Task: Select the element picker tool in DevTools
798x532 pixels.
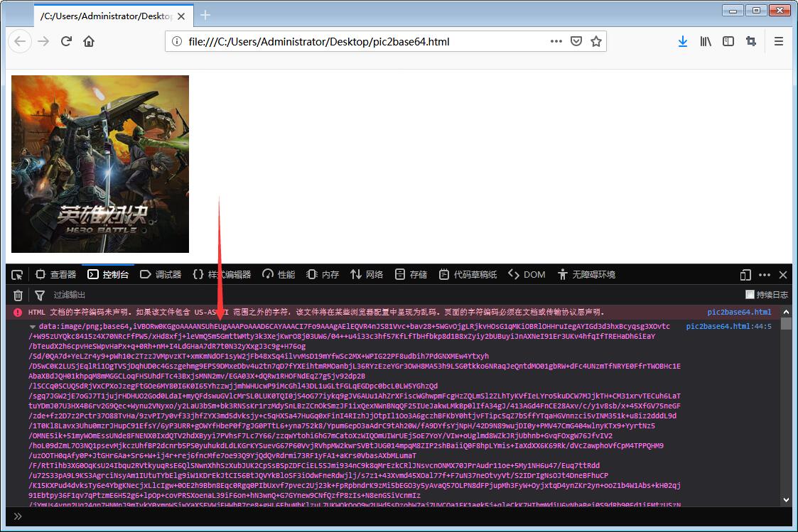Action: [x=17, y=274]
